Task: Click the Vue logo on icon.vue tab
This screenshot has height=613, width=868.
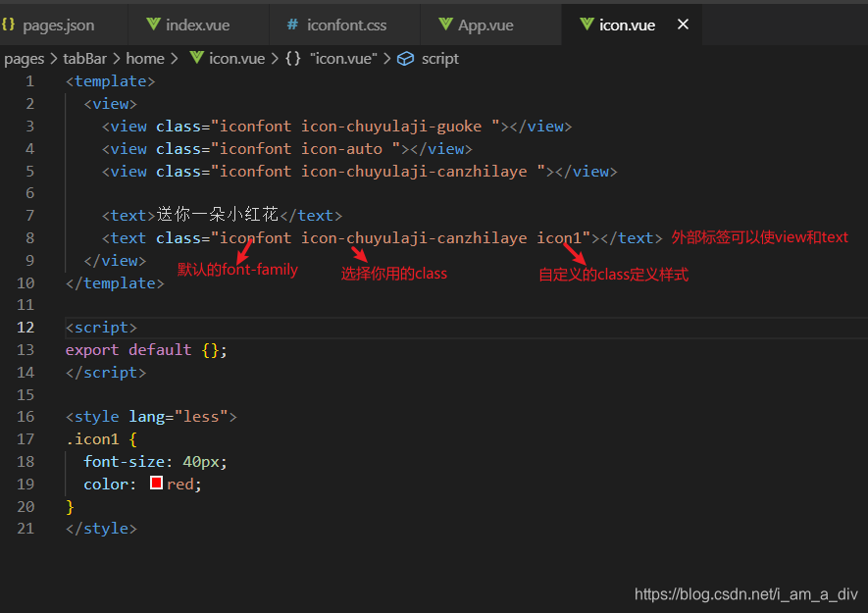Action: click(587, 24)
